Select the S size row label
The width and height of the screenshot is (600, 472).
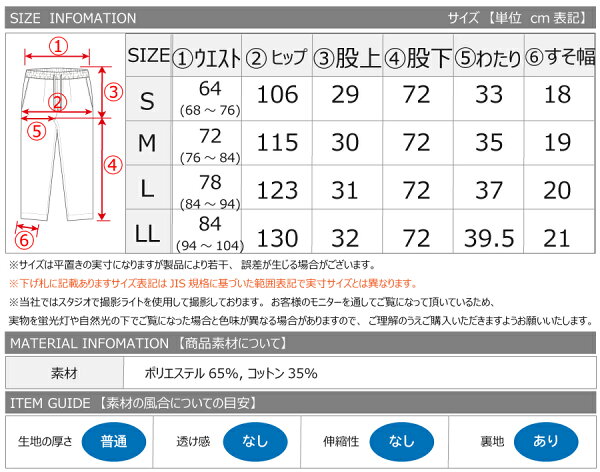coord(147,99)
